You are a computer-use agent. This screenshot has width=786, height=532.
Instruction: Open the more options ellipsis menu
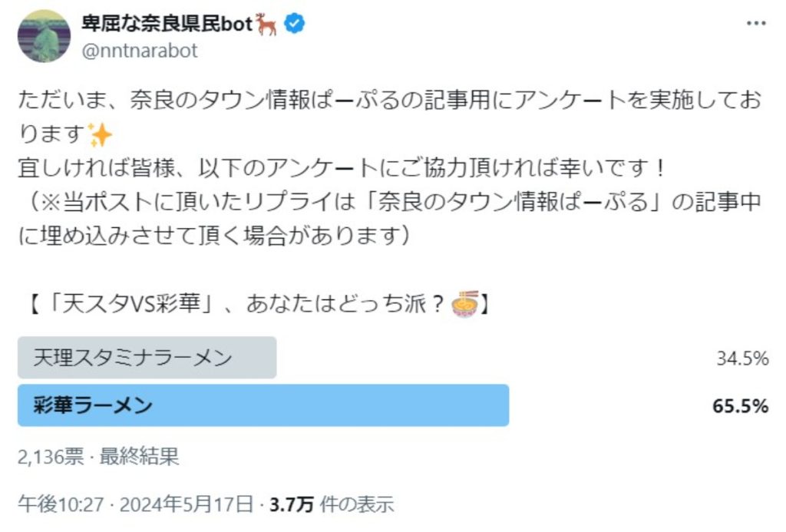coord(756,24)
